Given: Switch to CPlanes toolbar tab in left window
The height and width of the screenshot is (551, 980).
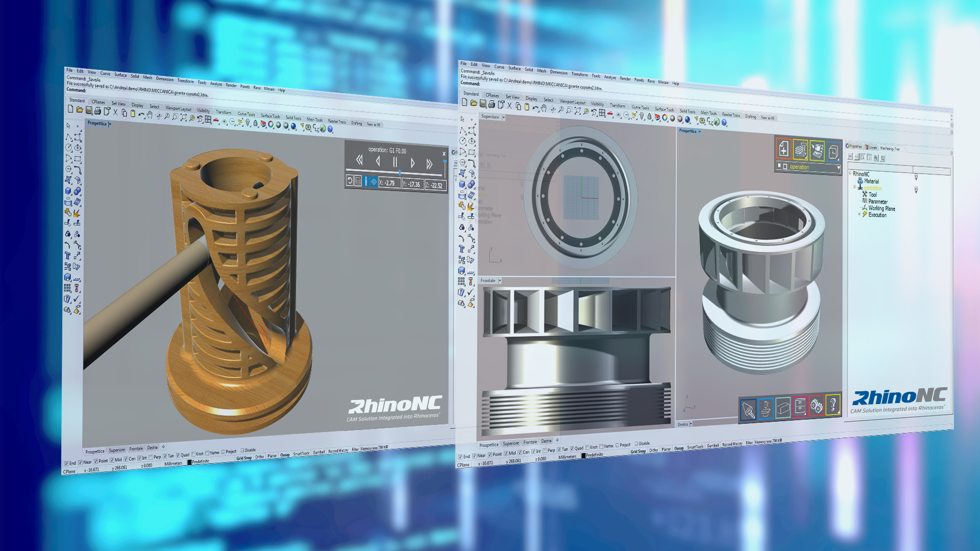Looking at the screenshot, I should pos(98,102).
